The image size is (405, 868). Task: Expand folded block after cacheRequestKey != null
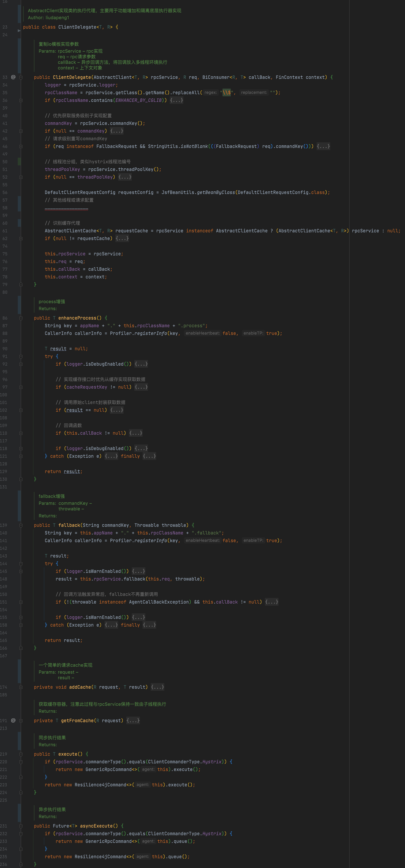tap(141, 387)
